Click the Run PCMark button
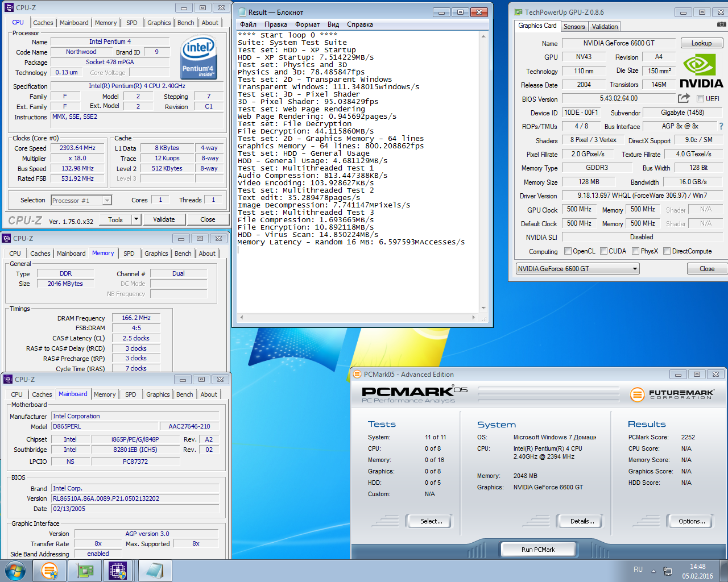 pos(538,550)
